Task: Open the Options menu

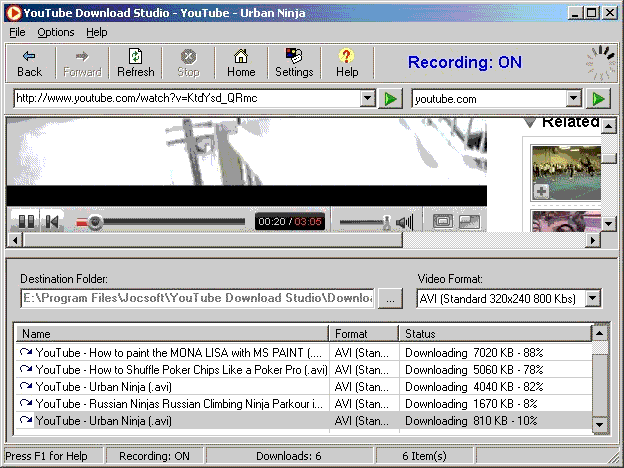Action: pos(56,32)
